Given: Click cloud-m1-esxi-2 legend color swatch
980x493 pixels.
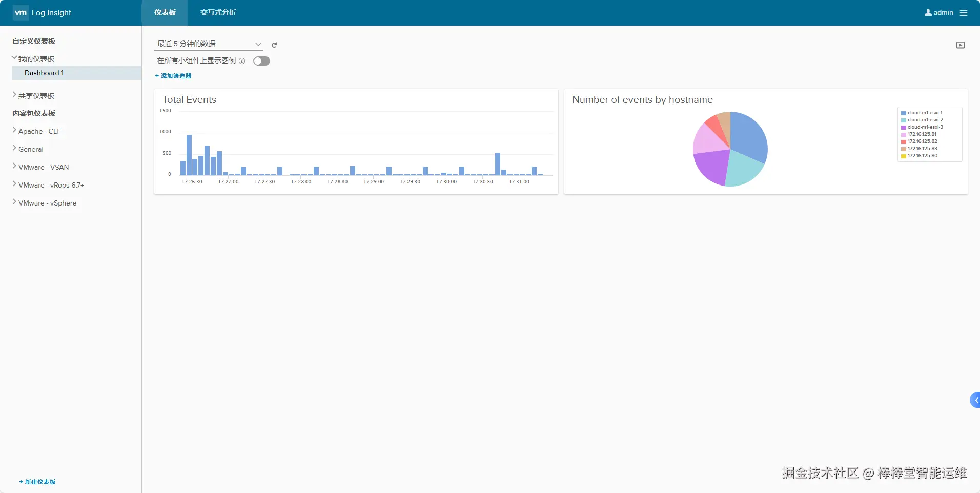Looking at the screenshot, I should pyautogui.click(x=904, y=120).
